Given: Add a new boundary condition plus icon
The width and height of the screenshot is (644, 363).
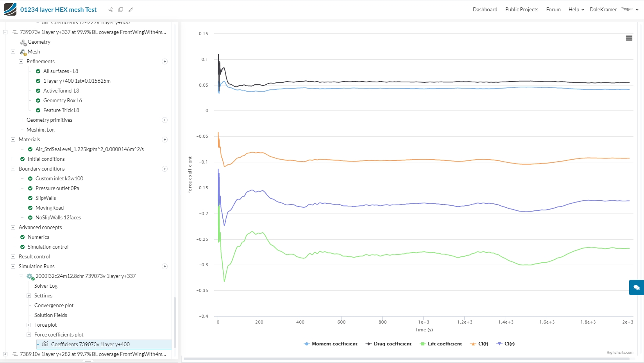Looking at the screenshot, I should [165, 169].
